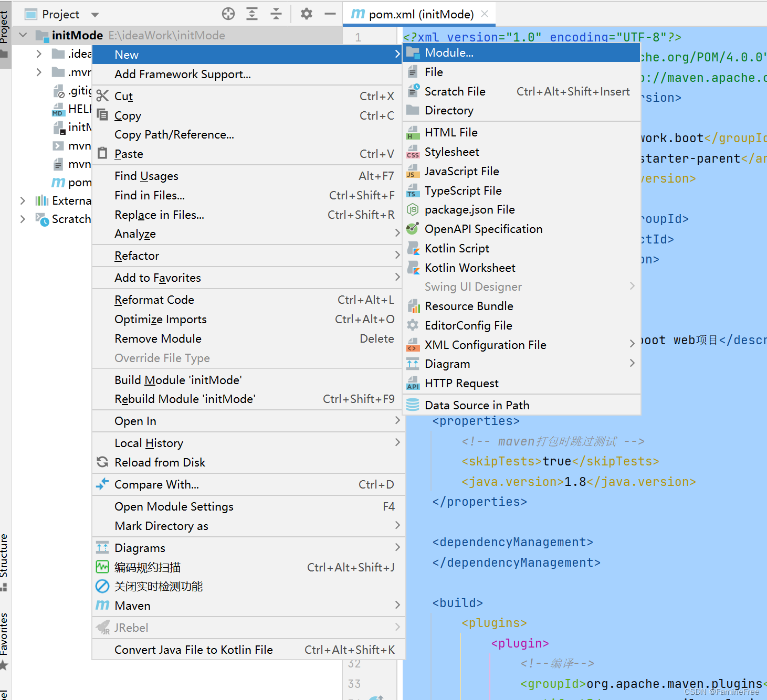Choose Data Source in Path
The height and width of the screenshot is (700, 767).
(x=521, y=405)
